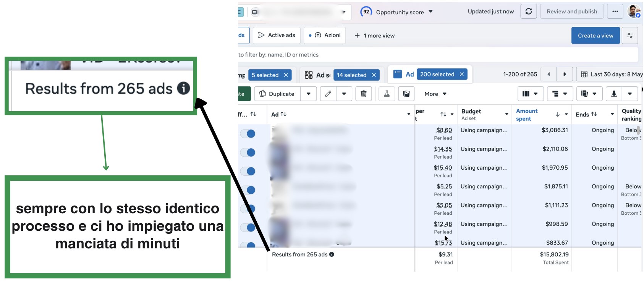Show info for Results from 265 ads

[332, 254]
